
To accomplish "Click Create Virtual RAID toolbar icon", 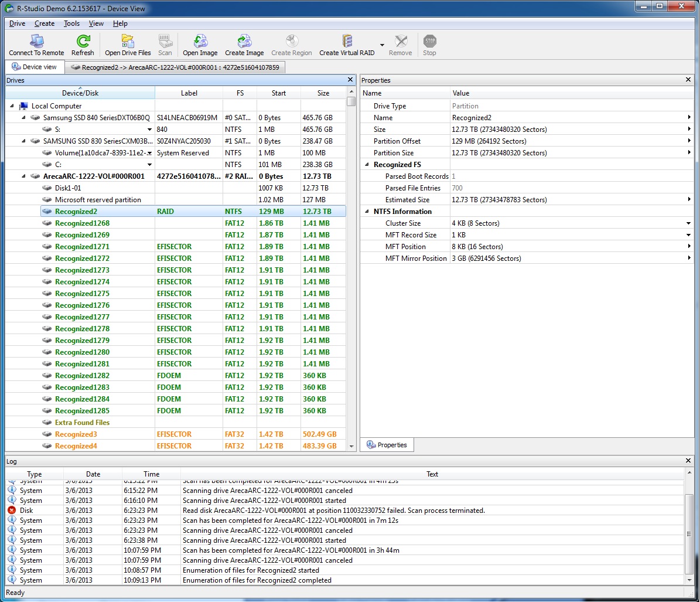I will point(347,45).
